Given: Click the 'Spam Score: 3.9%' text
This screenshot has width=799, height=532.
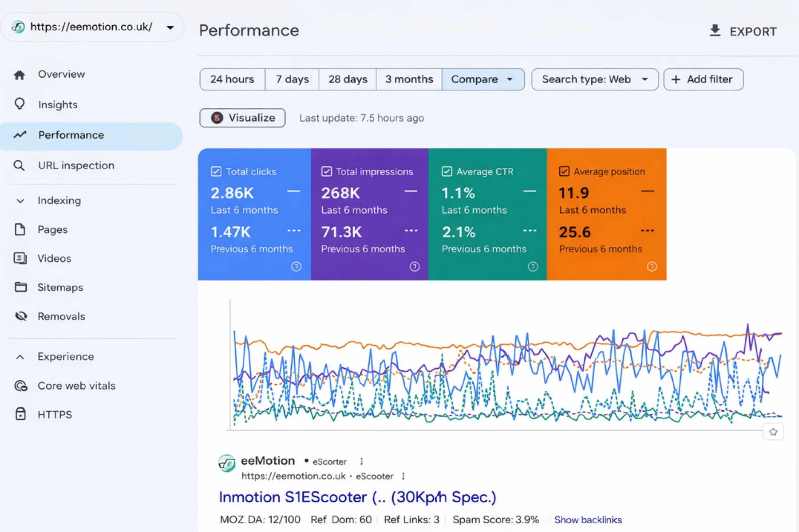Looking at the screenshot, I should (x=496, y=520).
